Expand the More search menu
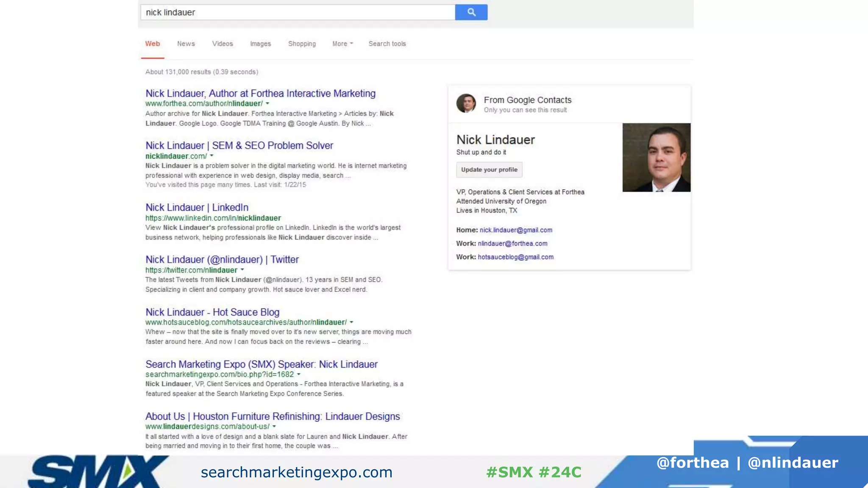Viewport: 868px width, 488px height. coord(342,44)
